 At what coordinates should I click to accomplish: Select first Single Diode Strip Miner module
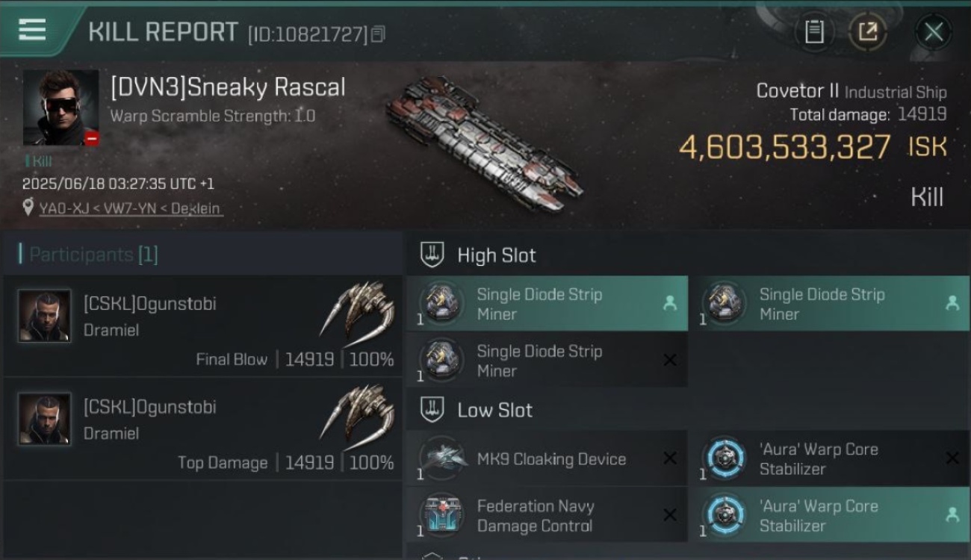click(x=547, y=304)
